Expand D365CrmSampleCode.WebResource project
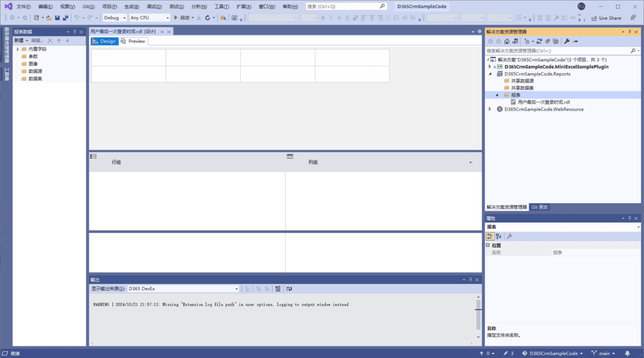 click(490, 109)
